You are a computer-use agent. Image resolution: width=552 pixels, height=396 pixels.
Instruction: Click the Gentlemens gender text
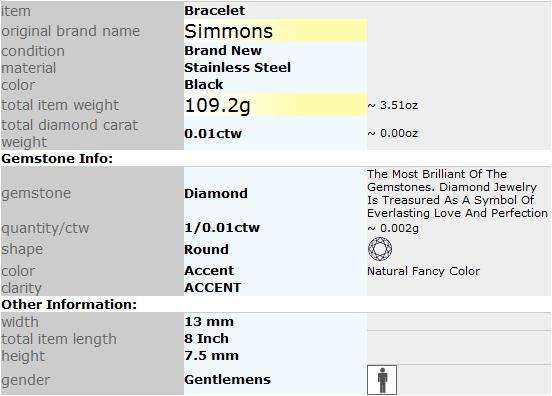pos(227,379)
